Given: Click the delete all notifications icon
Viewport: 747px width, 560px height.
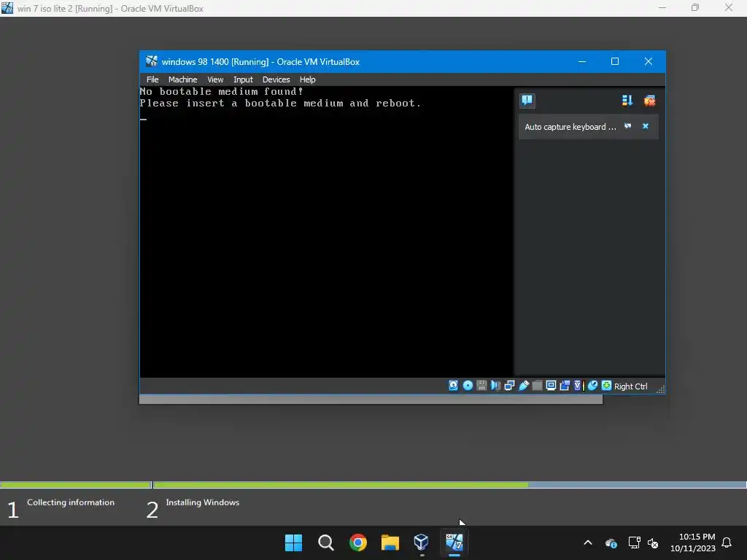Looking at the screenshot, I should coord(649,101).
